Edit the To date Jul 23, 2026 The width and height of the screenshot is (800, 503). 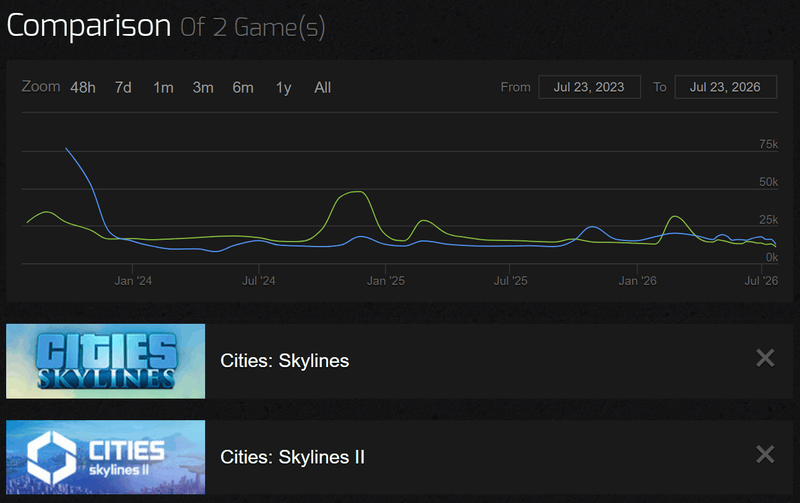(726, 87)
